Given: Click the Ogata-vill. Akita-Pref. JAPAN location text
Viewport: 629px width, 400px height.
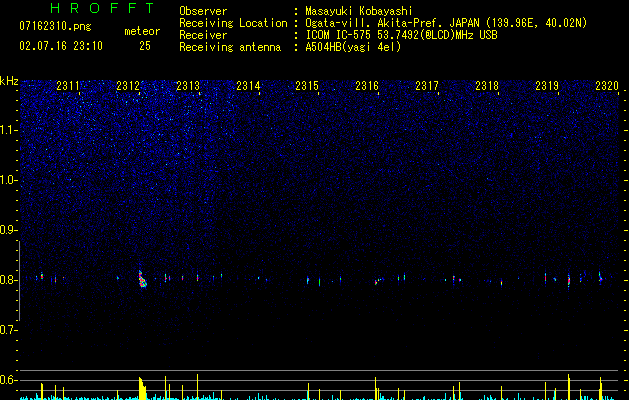Looking at the screenshot, I should pos(446,23).
